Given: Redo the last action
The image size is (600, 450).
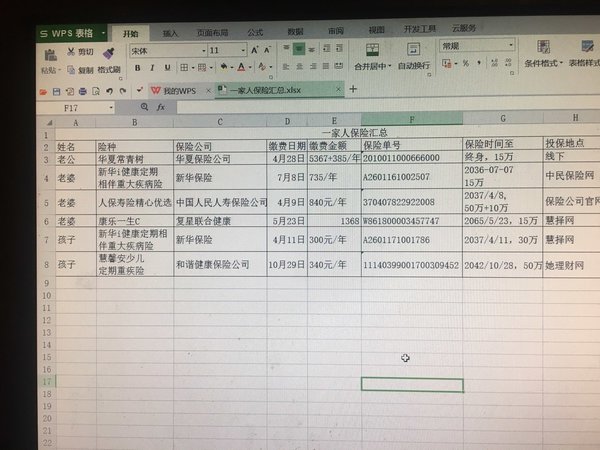Looking at the screenshot, I should [122, 91].
